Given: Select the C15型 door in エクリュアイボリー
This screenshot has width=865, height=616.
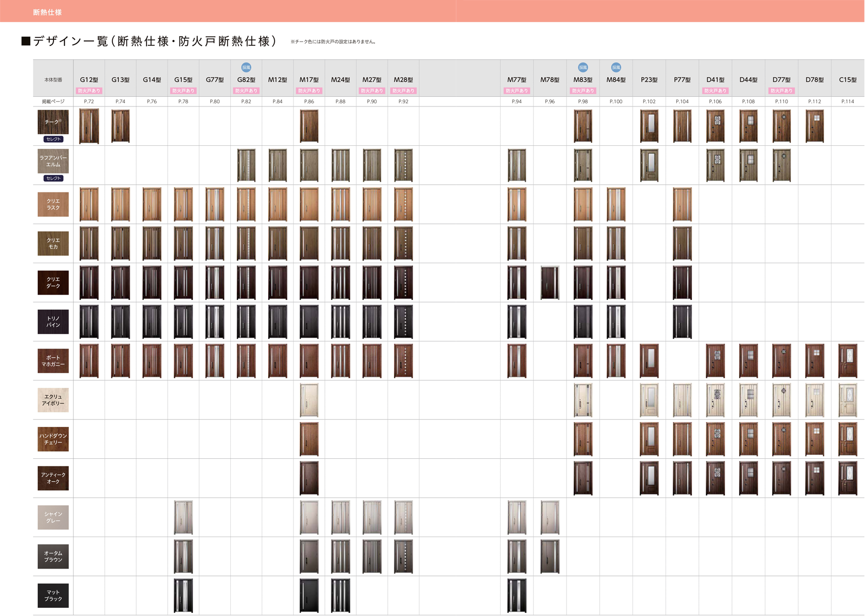Looking at the screenshot, I should click(x=847, y=400).
